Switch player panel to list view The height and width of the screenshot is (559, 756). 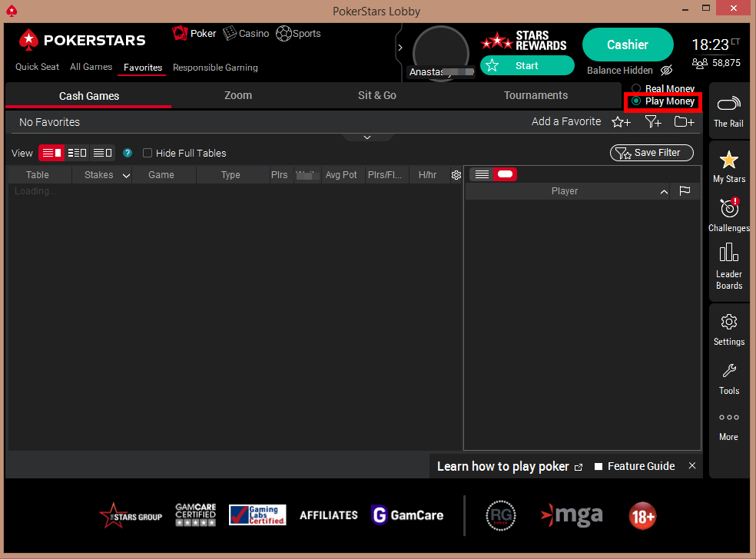(482, 174)
